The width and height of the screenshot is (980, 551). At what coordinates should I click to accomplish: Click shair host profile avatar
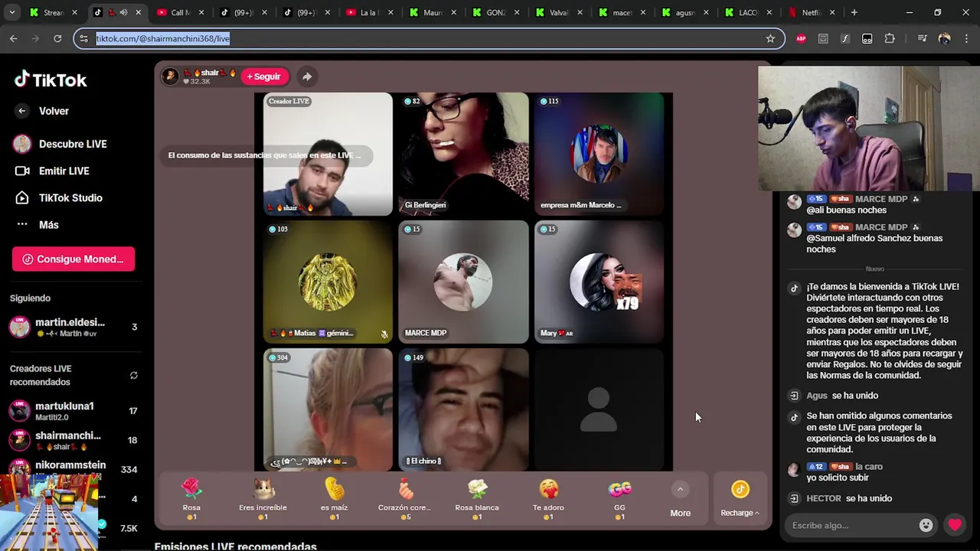(170, 77)
